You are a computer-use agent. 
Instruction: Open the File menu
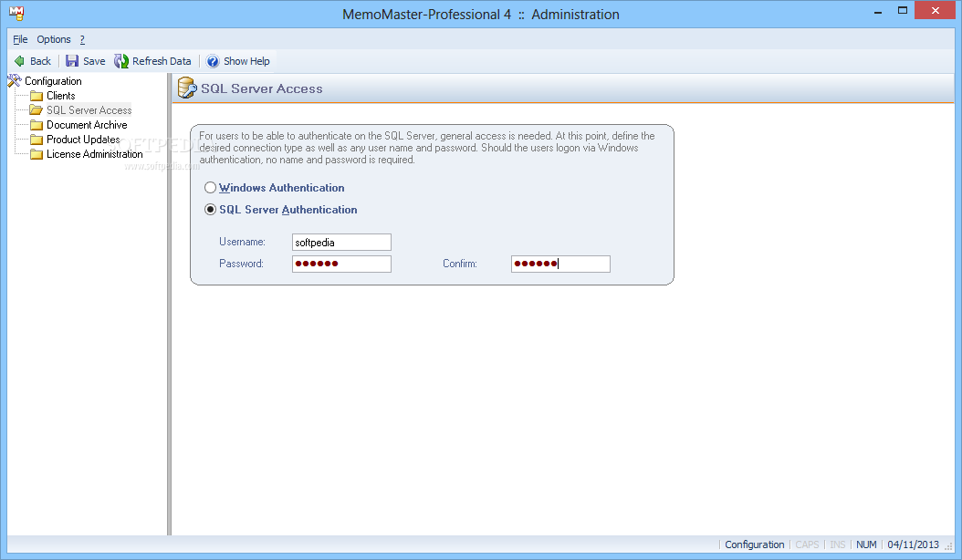point(20,39)
